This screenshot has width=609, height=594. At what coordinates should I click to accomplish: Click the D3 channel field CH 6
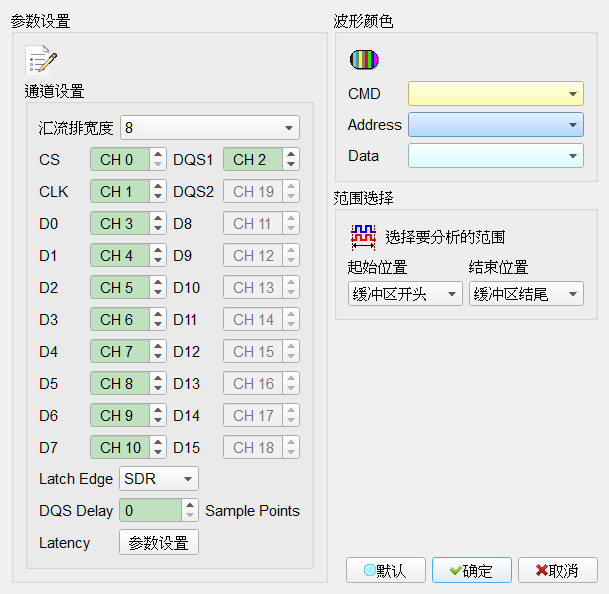coord(120,319)
